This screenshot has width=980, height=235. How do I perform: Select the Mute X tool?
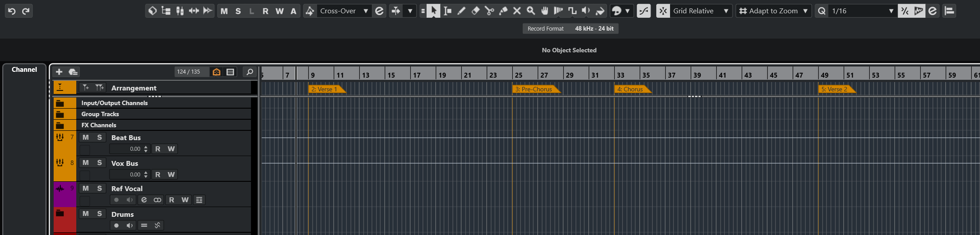point(517,11)
